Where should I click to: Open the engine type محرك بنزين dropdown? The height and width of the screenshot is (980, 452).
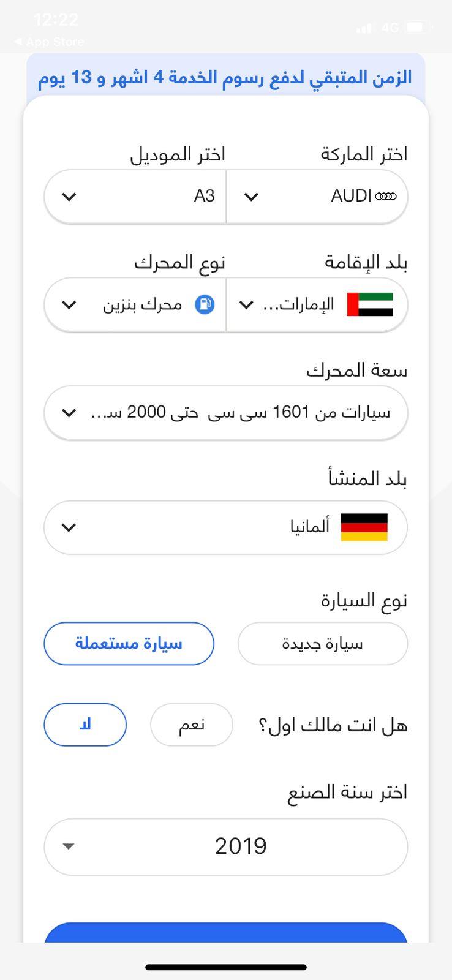135,304
